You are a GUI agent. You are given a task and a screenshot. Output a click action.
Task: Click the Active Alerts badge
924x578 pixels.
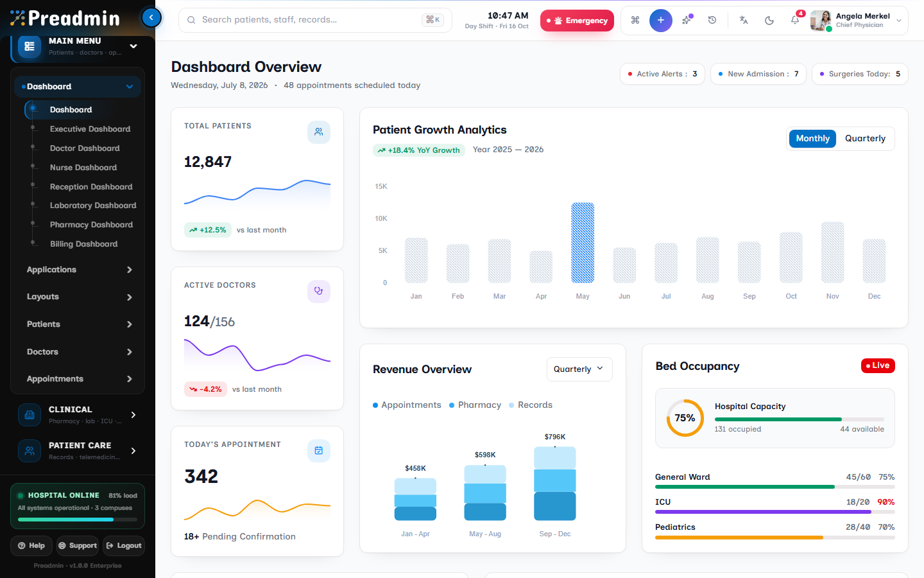click(x=662, y=74)
